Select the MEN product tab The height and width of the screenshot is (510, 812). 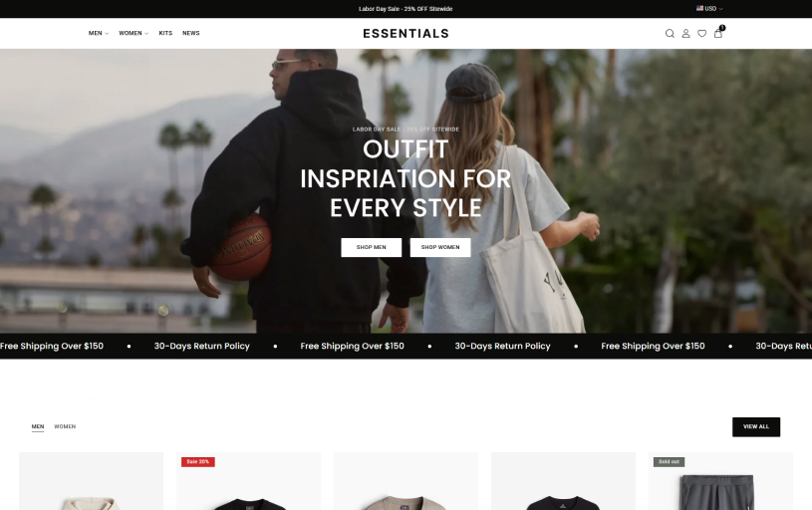point(38,426)
